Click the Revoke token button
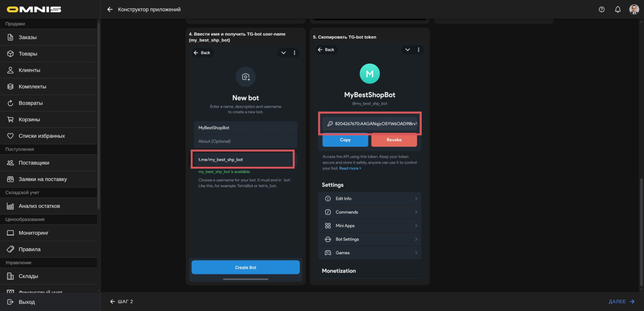This screenshot has width=644, height=311. (x=394, y=140)
